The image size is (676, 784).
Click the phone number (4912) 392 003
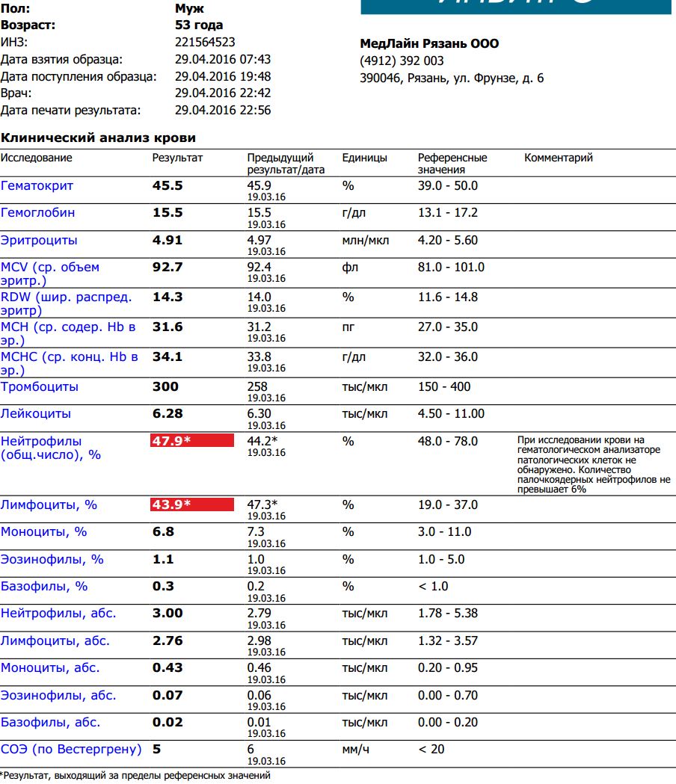pyautogui.click(x=402, y=61)
